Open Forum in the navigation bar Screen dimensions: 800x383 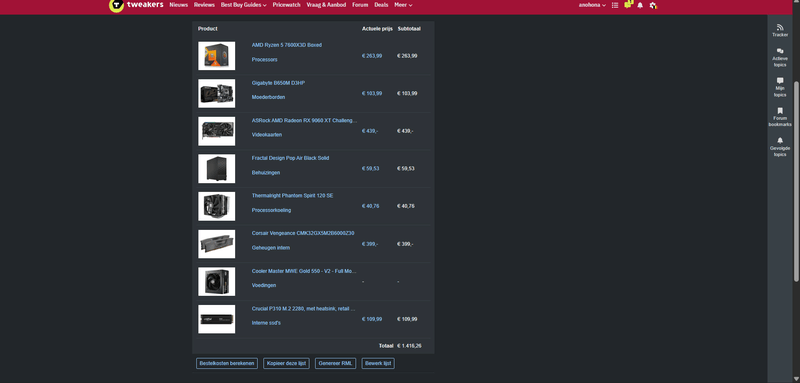tap(360, 5)
